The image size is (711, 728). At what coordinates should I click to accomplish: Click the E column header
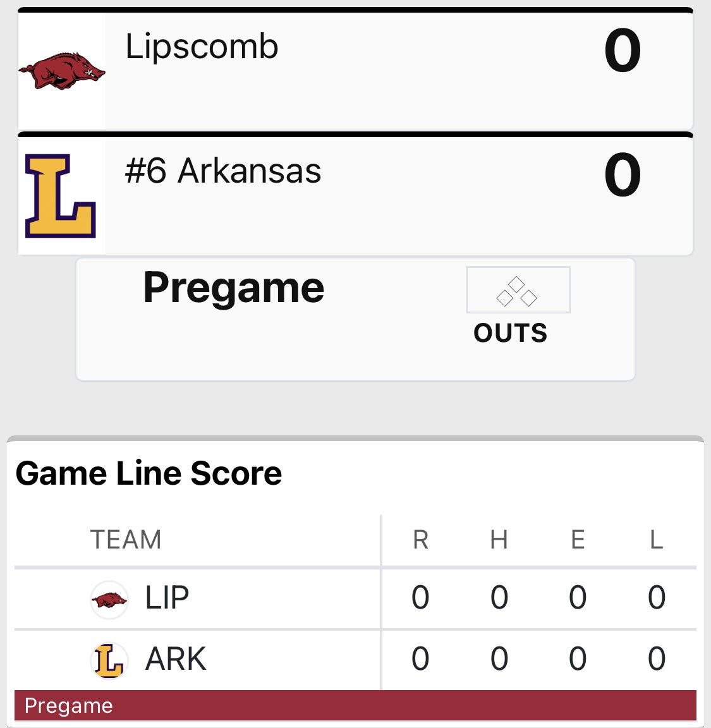578,540
